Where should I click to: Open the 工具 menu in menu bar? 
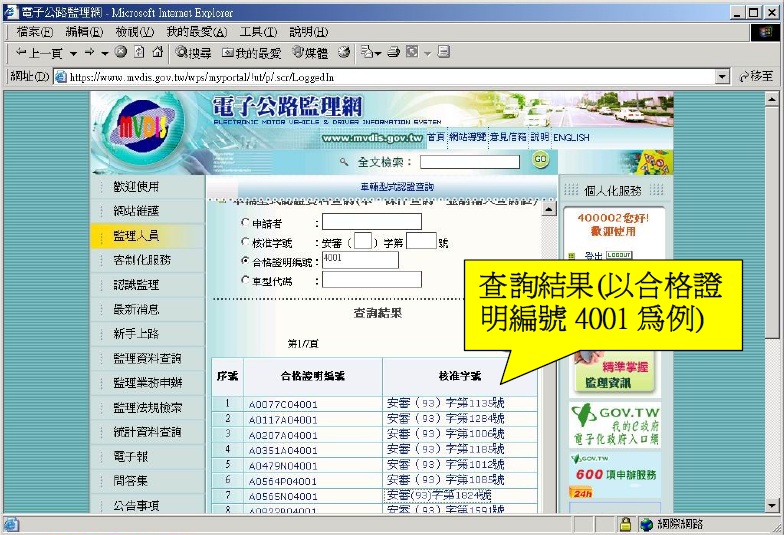(257, 32)
